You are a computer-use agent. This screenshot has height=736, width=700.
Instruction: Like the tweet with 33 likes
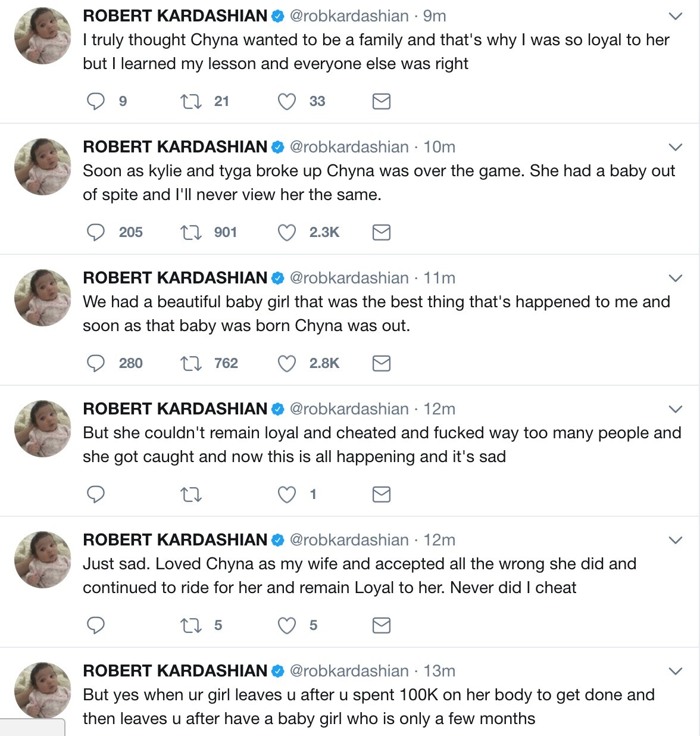pyautogui.click(x=287, y=101)
